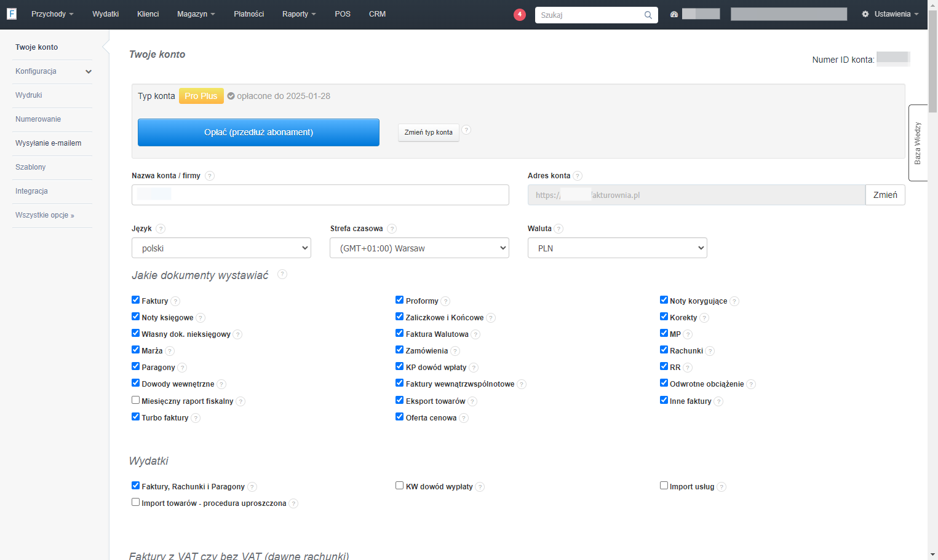Open the Wydatki menu item
This screenshot has width=938, height=560.
[x=106, y=14]
